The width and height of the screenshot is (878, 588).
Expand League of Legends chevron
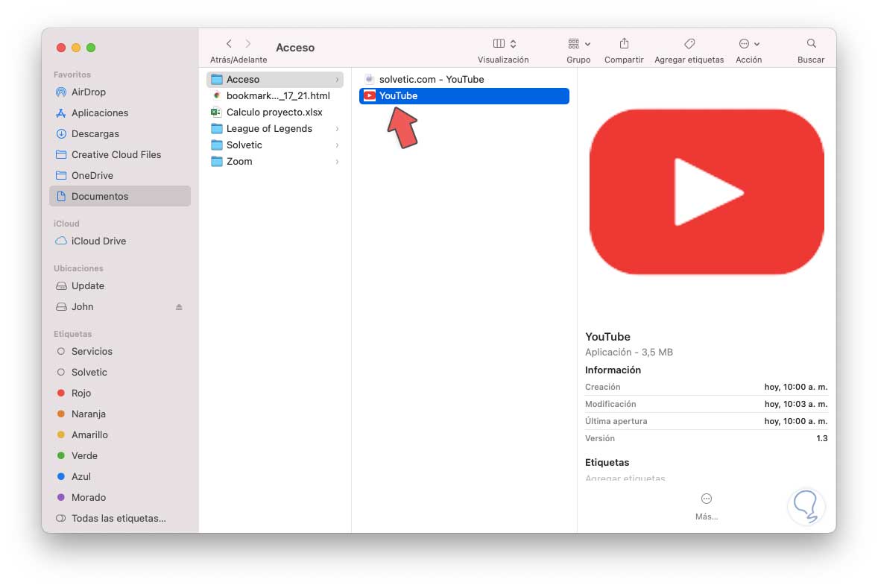click(337, 129)
